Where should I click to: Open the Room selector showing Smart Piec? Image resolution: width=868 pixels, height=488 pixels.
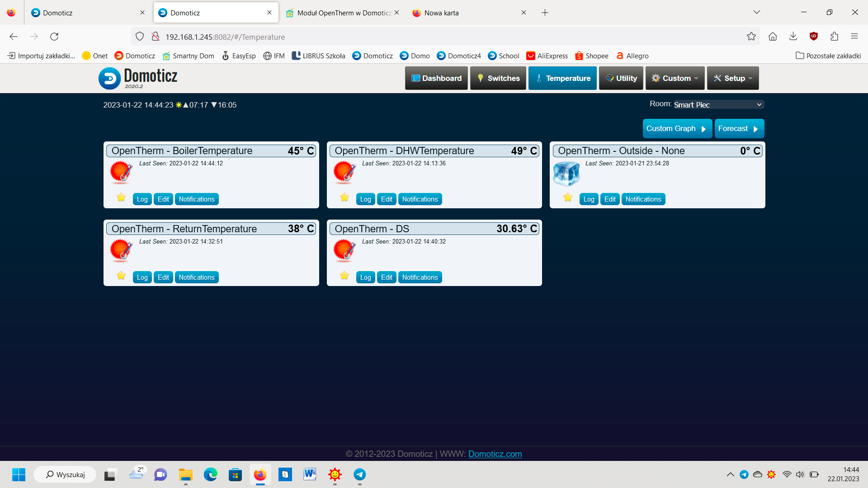pos(719,105)
